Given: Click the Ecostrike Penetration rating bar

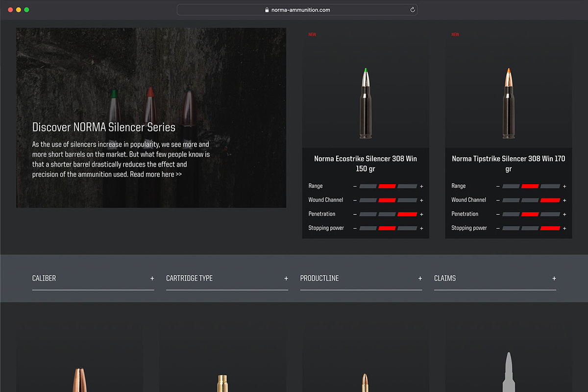Looking at the screenshot, I should pos(388,214).
